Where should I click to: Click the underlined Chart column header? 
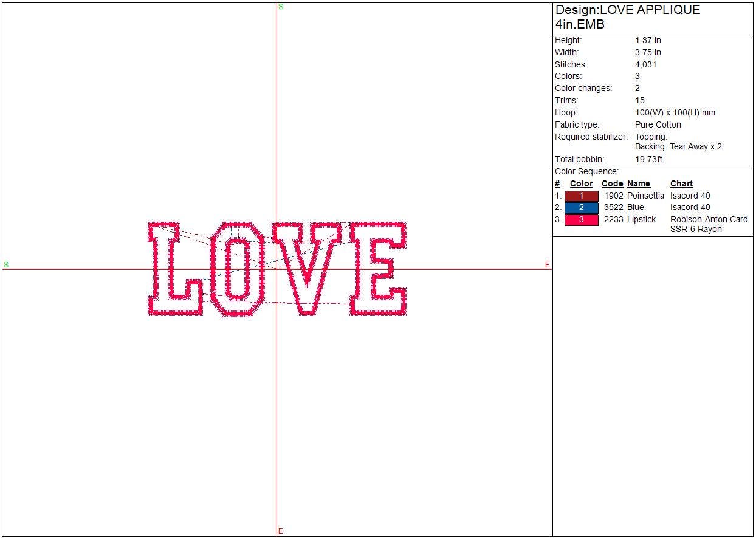click(x=681, y=183)
